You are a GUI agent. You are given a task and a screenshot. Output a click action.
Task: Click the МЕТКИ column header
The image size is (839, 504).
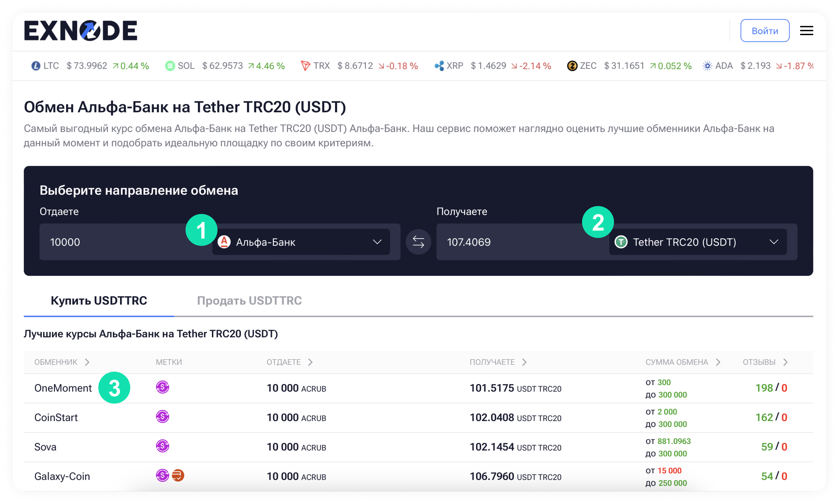(169, 362)
